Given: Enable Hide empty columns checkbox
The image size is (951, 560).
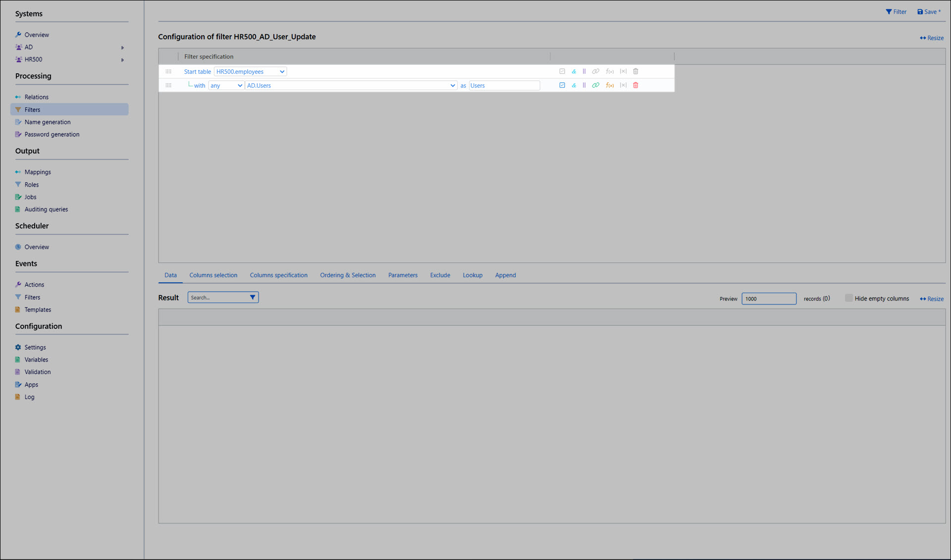Looking at the screenshot, I should tap(848, 298).
